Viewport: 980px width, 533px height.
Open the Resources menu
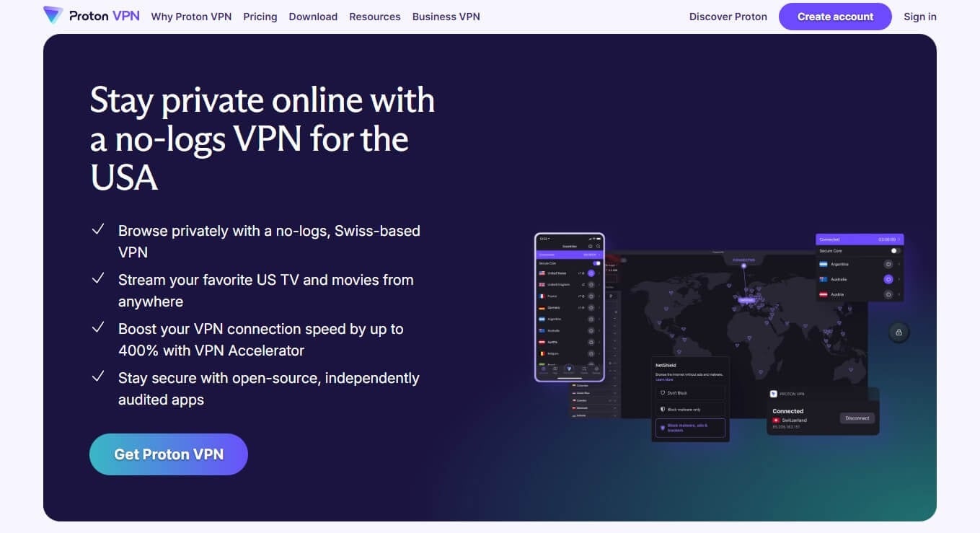point(375,17)
